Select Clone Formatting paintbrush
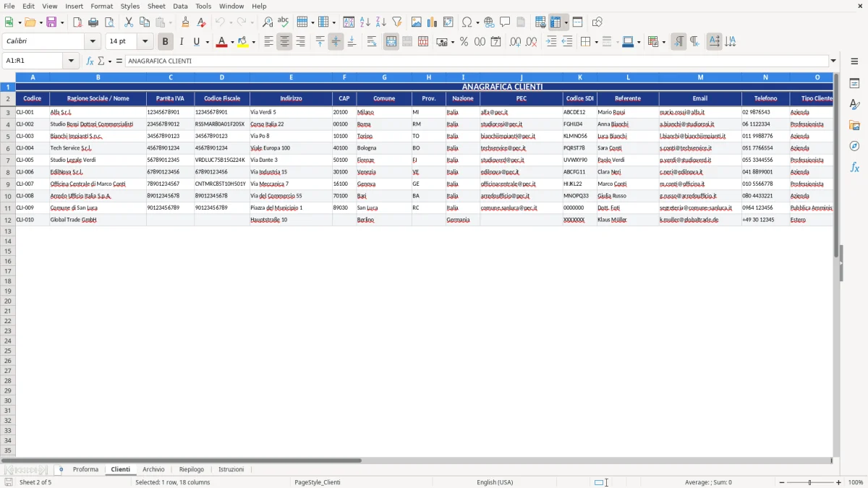The height and width of the screenshot is (488, 868). coord(185,22)
